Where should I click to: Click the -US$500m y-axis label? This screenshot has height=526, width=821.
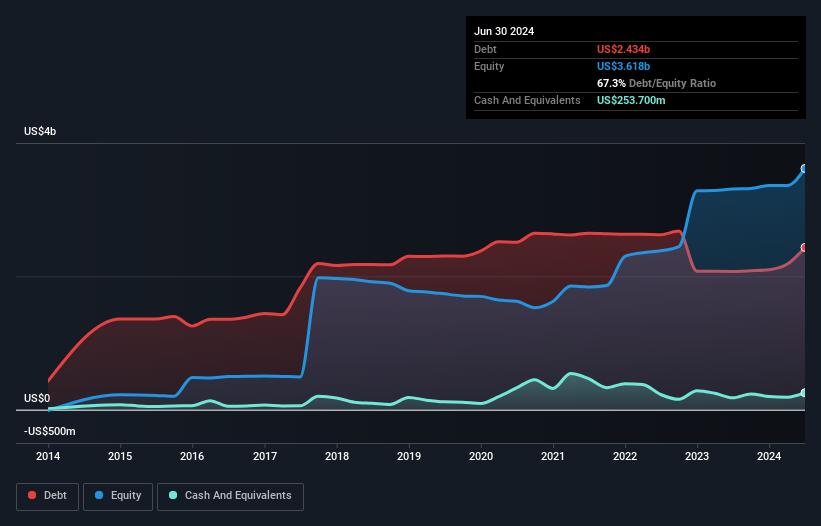(50, 431)
